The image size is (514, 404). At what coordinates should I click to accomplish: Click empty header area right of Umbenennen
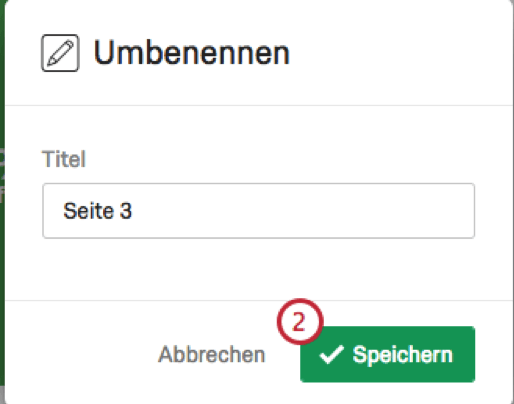[x=400, y=53]
